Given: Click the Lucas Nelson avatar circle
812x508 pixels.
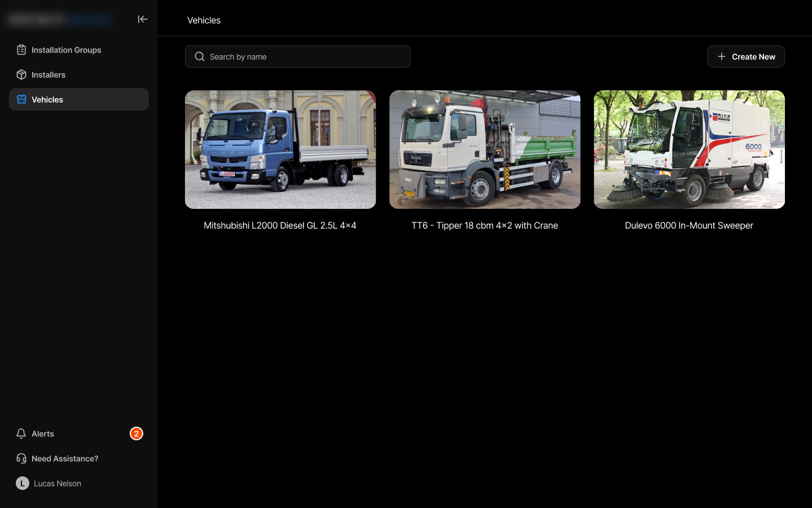Looking at the screenshot, I should click(23, 483).
